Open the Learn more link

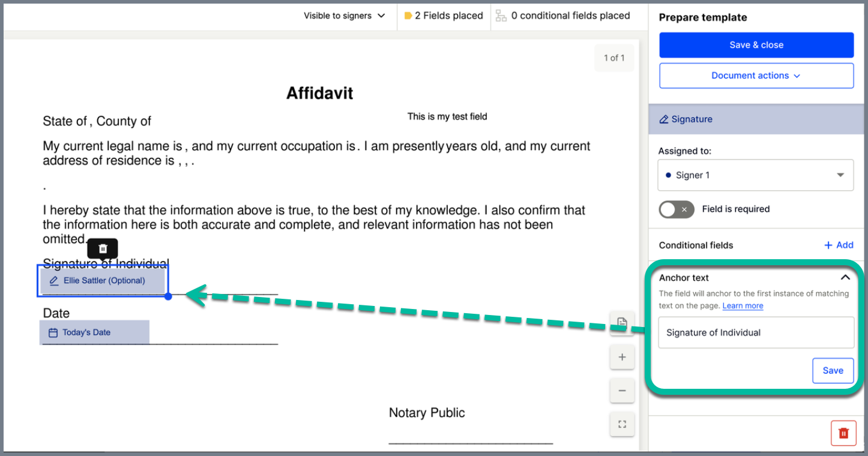(743, 305)
